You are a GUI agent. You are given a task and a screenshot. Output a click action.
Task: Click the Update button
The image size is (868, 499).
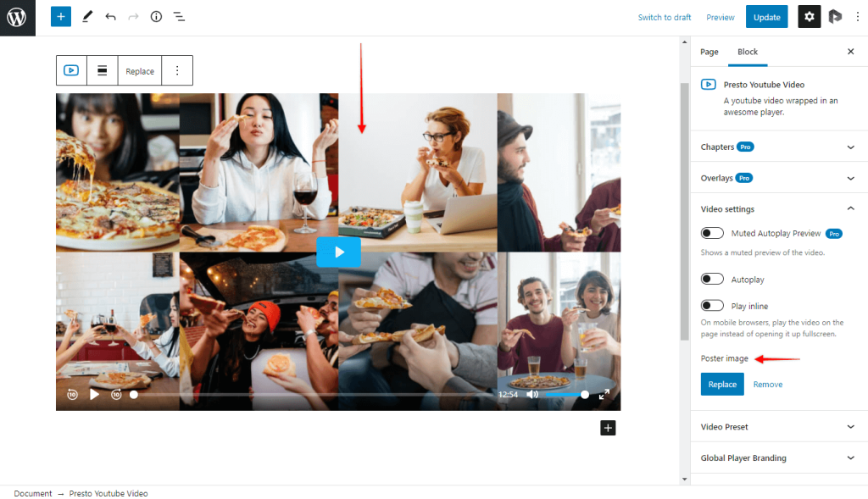pyautogui.click(x=766, y=17)
